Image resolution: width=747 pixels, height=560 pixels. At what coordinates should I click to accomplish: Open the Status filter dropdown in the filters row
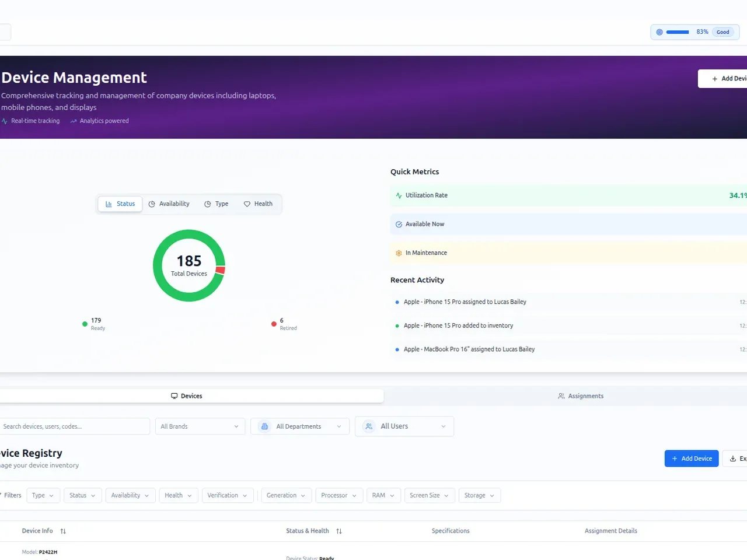coord(82,496)
